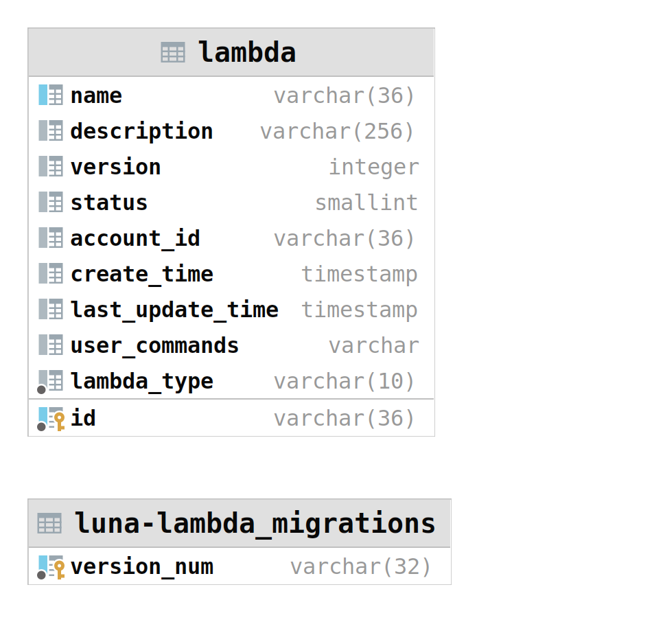The image size is (652, 644).
Task: Click the status column icon
Action: click(x=51, y=203)
